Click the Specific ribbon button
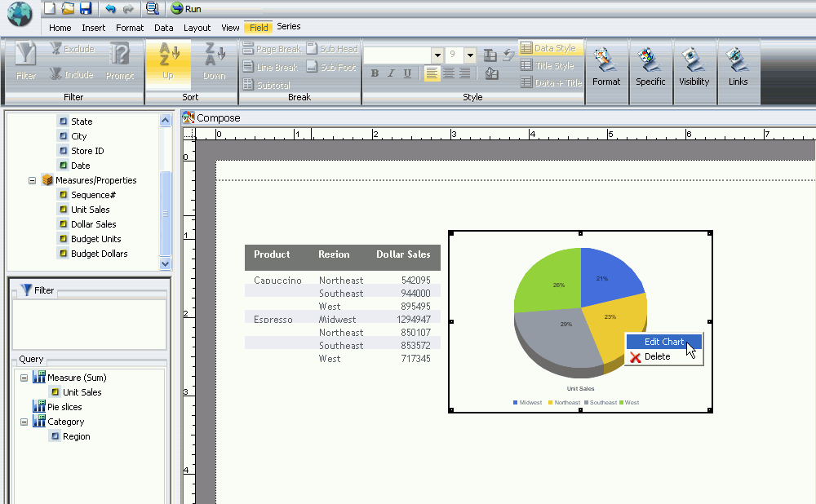Viewport: 816px width, 504px height. point(650,67)
